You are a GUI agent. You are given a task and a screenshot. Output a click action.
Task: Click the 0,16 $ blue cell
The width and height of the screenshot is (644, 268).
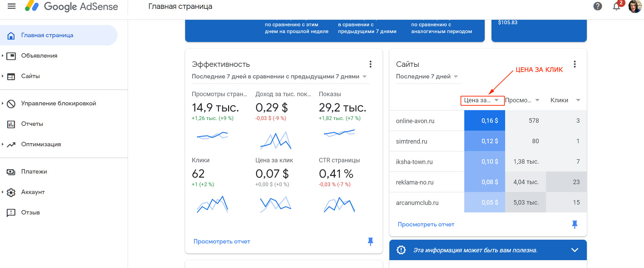tap(484, 121)
